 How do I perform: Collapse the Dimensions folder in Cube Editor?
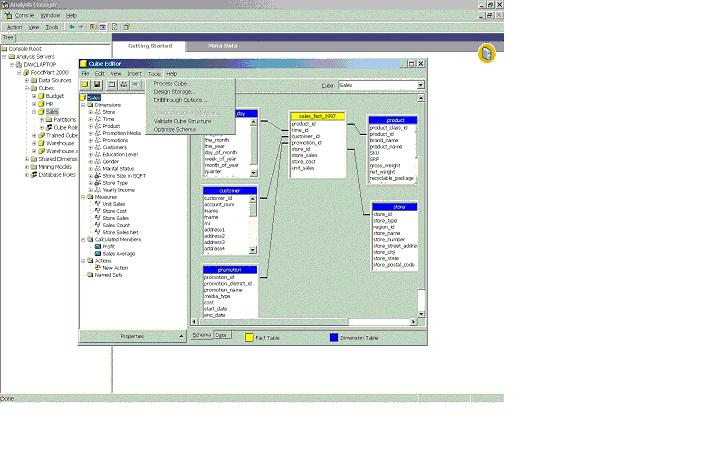pos(84,105)
